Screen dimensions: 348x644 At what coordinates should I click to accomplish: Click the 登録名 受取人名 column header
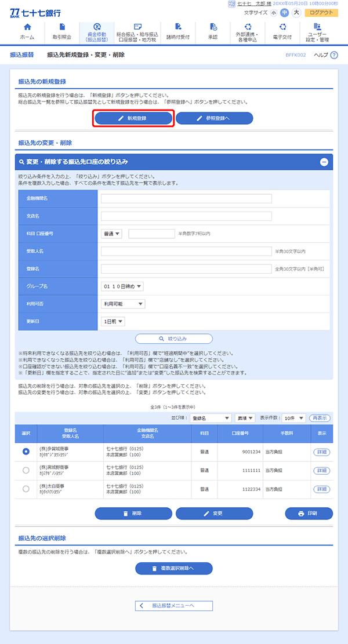coord(70,434)
